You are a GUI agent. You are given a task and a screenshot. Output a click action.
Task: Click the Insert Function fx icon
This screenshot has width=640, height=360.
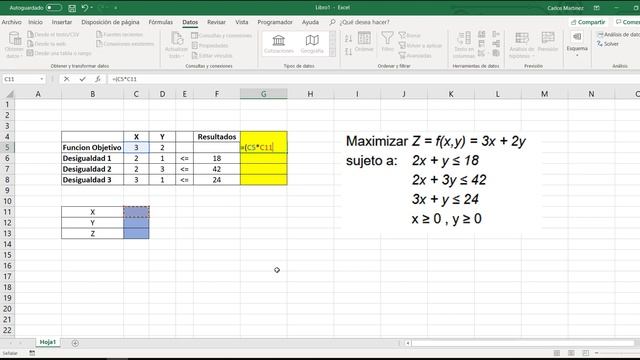[x=98, y=79]
